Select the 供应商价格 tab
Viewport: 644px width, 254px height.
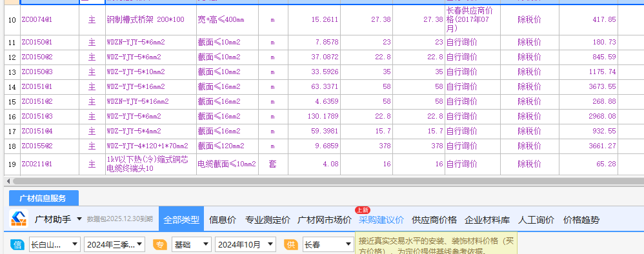point(434,220)
